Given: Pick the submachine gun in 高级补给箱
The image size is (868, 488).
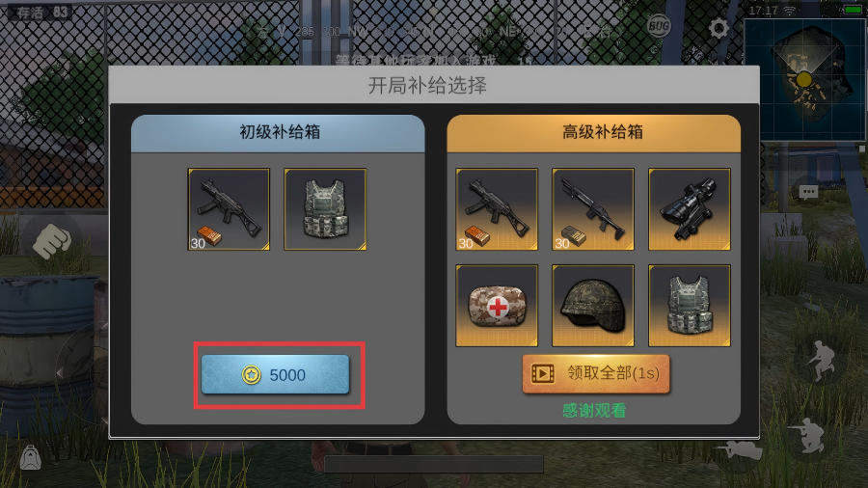Looking at the screenshot, I should click(x=497, y=209).
